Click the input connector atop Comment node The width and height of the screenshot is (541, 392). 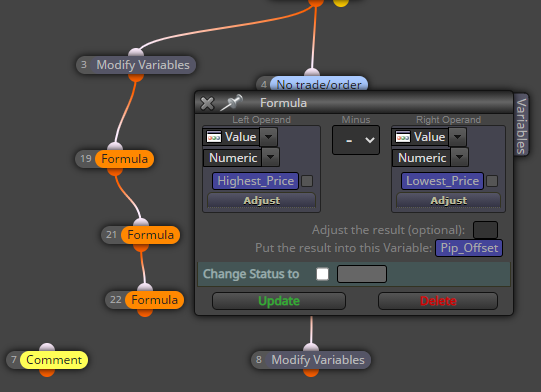[x=47, y=347]
